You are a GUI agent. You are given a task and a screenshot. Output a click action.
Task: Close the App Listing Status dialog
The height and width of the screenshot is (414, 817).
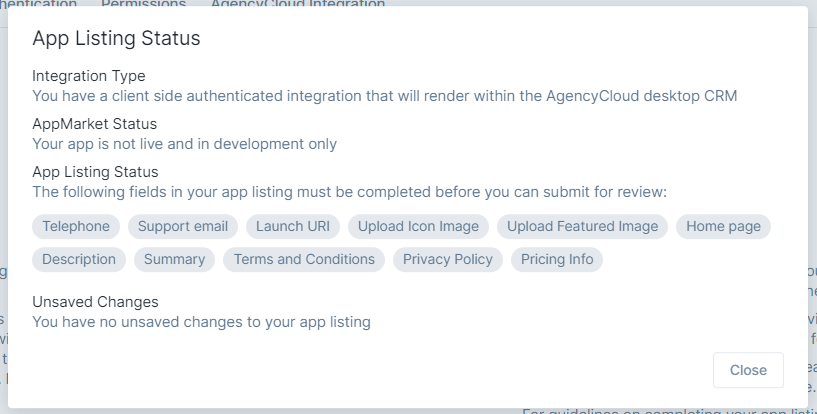(747, 370)
